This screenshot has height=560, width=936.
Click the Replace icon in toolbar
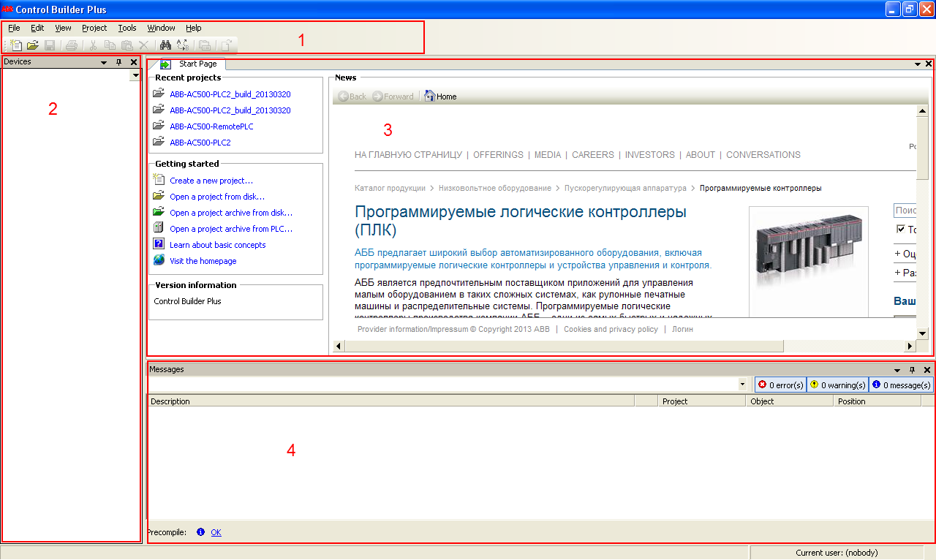pos(182,45)
